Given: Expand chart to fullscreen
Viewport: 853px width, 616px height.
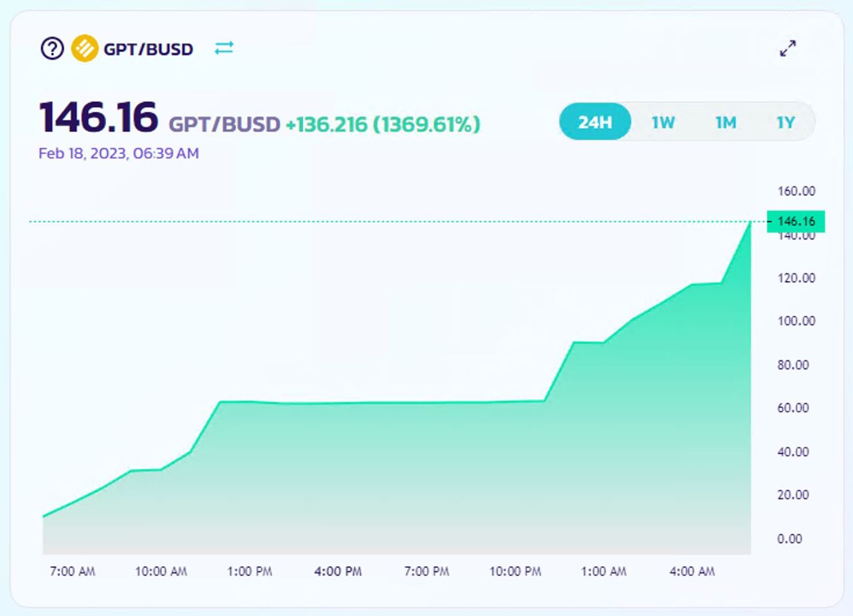Looking at the screenshot, I should point(788,49).
